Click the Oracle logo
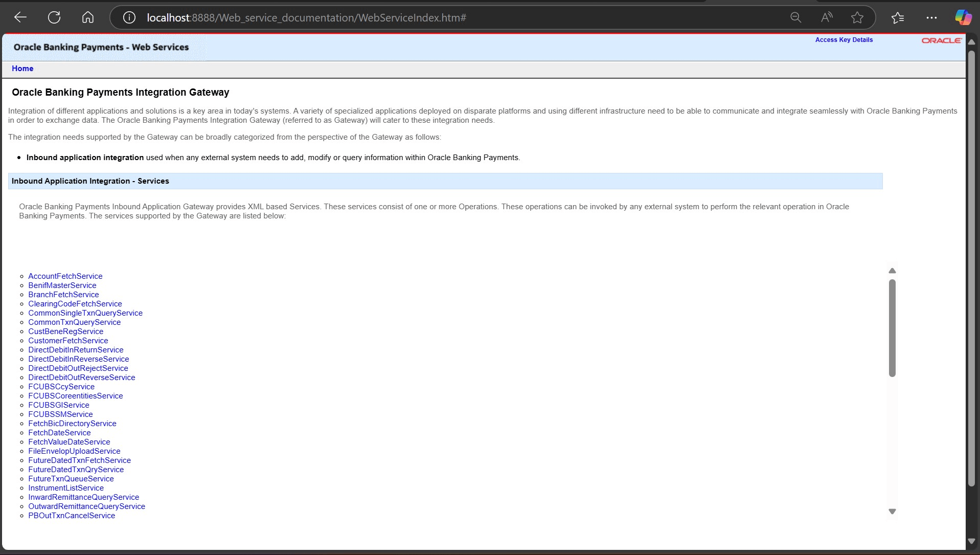 click(942, 40)
